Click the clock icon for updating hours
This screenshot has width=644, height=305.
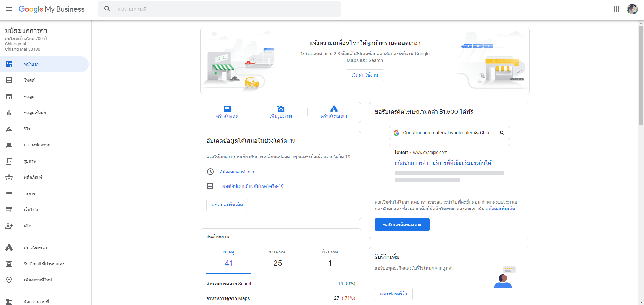coord(210,172)
